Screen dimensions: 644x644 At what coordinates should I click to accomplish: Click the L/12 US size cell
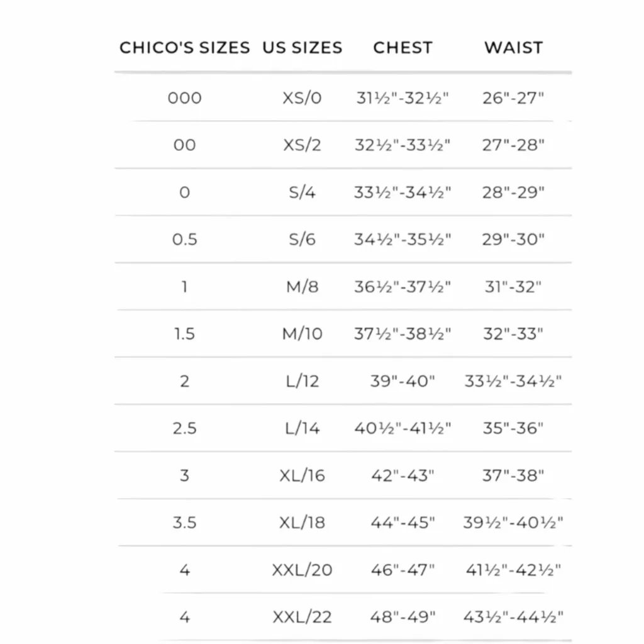(302, 381)
